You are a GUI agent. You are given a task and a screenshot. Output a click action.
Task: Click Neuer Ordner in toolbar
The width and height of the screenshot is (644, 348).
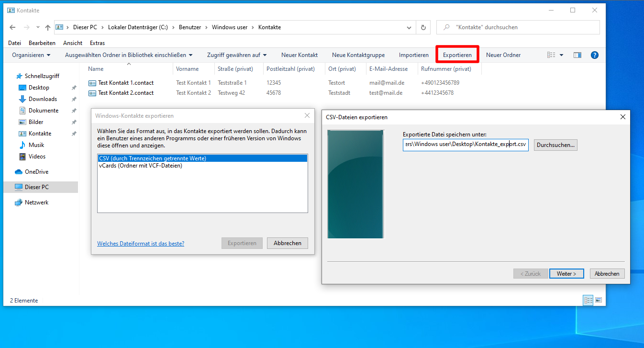click(x=503, y=55)
